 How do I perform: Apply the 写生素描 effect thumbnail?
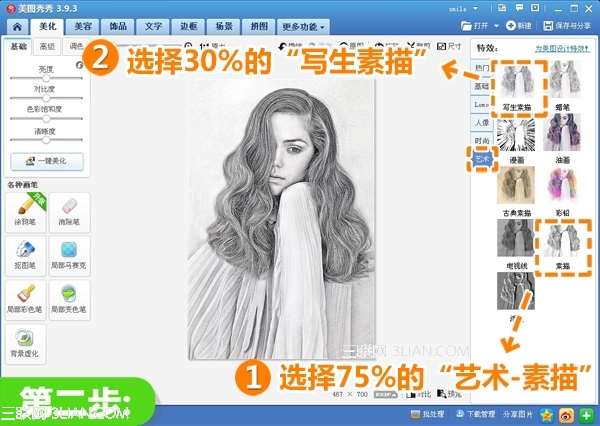[517, 82]
